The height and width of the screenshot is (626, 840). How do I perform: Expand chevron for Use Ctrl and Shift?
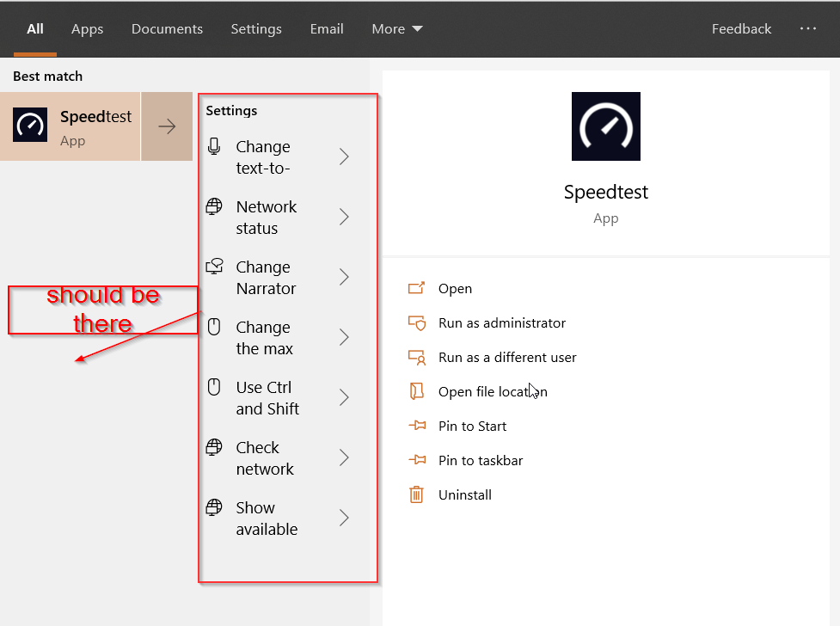(x=345, y=397)
